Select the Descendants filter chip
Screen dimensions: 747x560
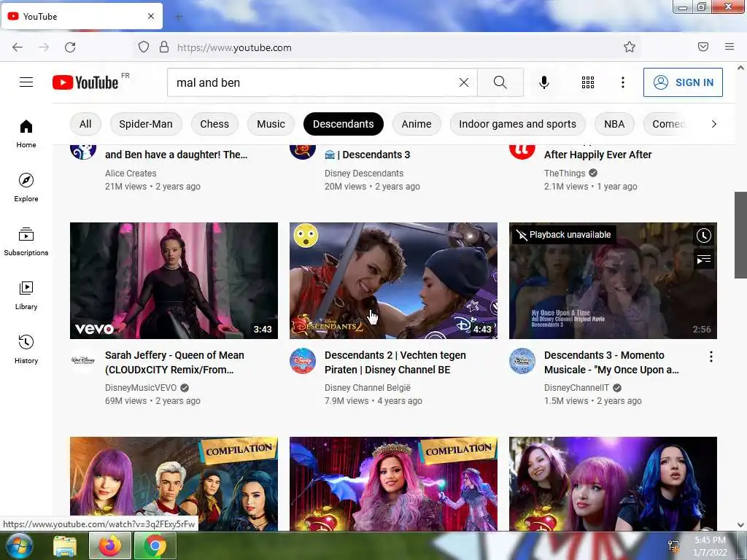[x=343, y=124]
